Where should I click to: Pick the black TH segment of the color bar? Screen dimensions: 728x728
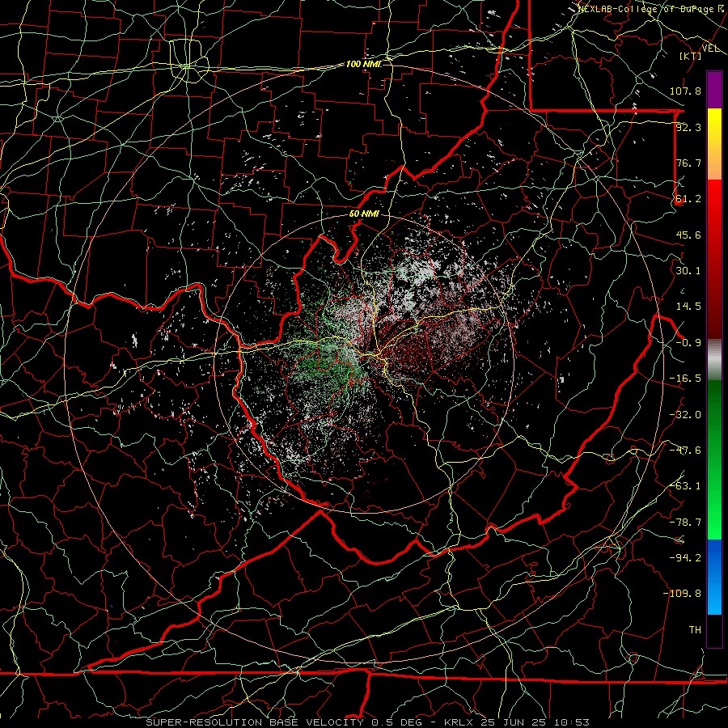pos(714,631)
